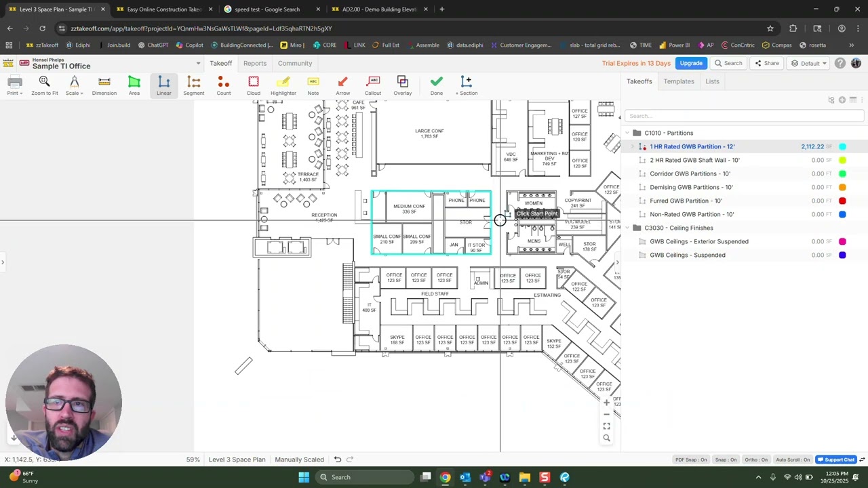Toggle the Ortho mode setting
Viewport: 868px width, 488px height.
756,460
